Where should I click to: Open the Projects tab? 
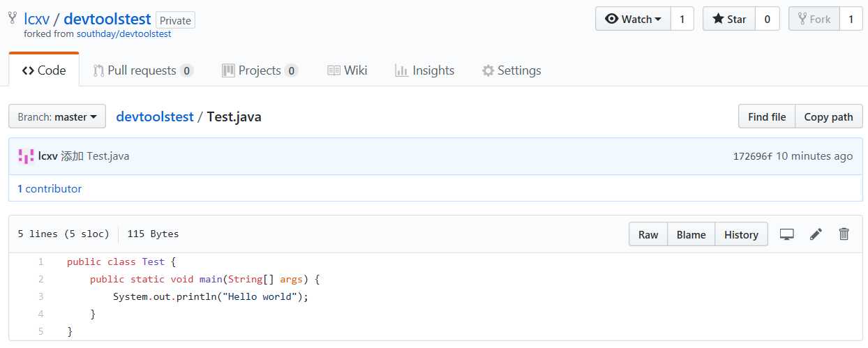(x=260, y=70)
